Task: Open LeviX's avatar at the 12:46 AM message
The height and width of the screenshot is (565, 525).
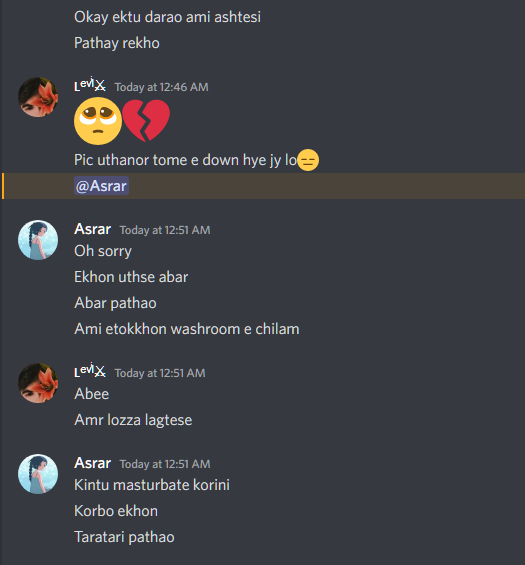Action: [x=38, y=97]
